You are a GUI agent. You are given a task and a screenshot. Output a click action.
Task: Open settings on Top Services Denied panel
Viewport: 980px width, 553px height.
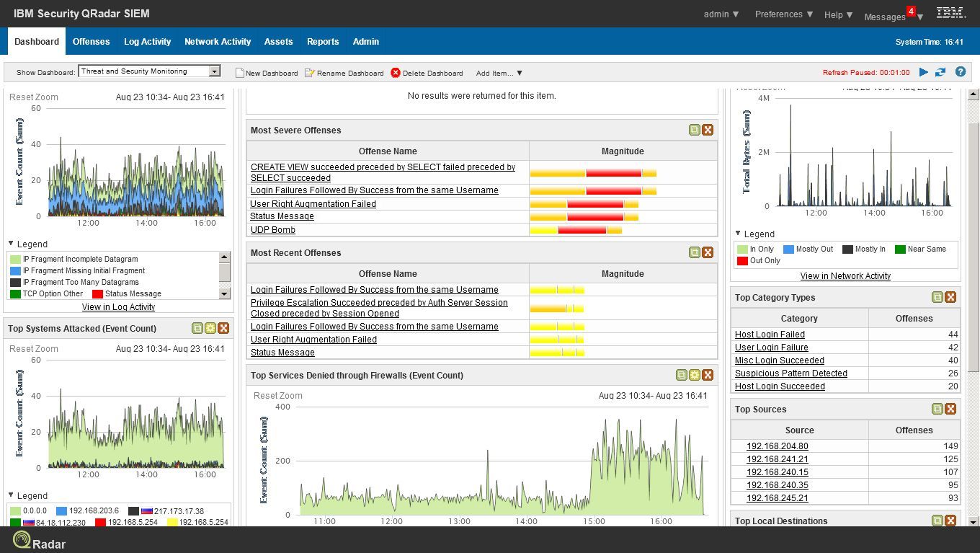(x=695, y=375)
